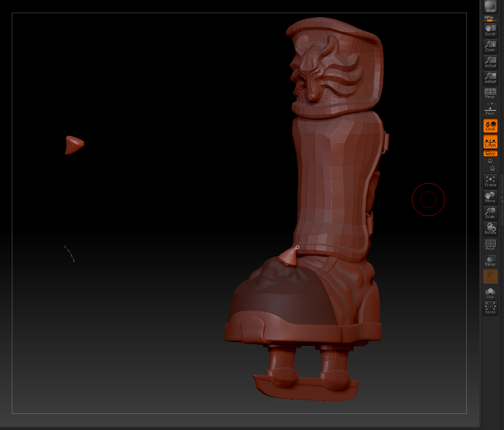Image resolution: width=504 pixels, height=430 pixels.
Task: Toggle Transp transparency mode
Action: coord(490,260)
